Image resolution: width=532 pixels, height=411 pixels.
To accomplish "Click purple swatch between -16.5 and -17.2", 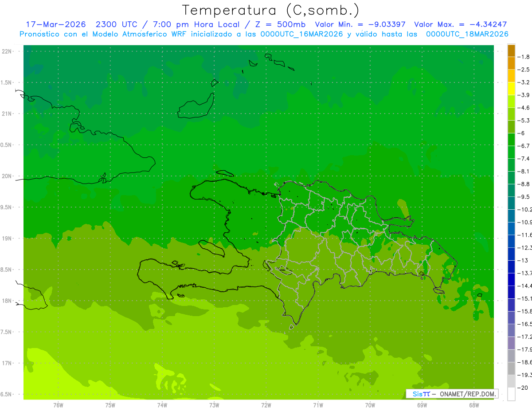I will pyautogui.click(x=511, y=330).
